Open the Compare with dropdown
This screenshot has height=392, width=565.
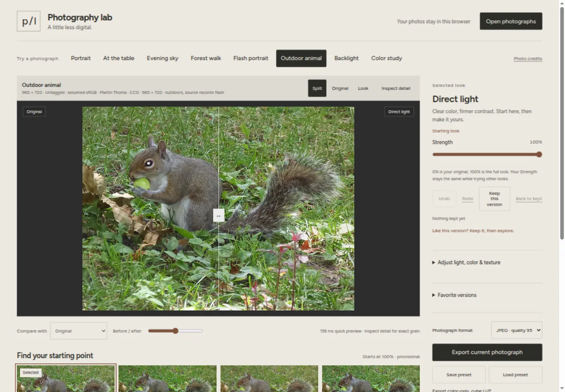coord(79,331)
